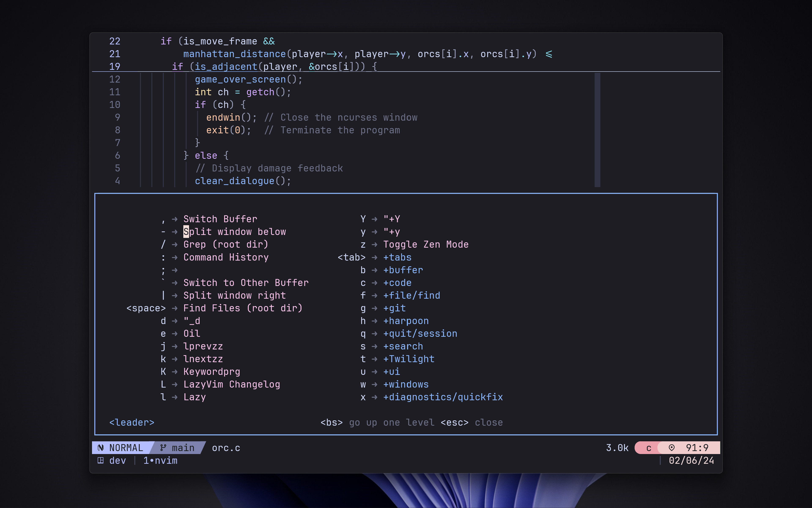Click the game_over_screen() call
The image size is (812, 508).
(x=249, y=79)
